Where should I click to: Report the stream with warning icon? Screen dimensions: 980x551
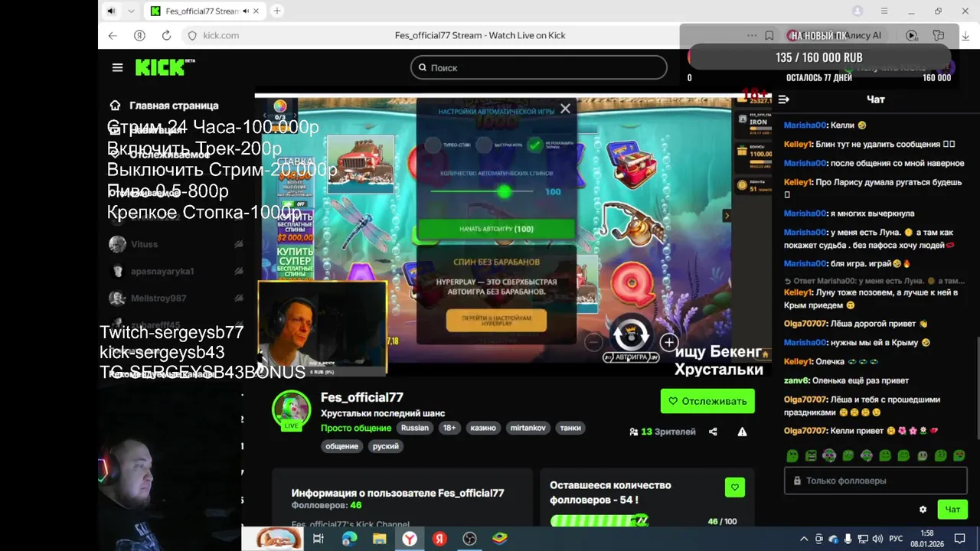coord(742,432)
